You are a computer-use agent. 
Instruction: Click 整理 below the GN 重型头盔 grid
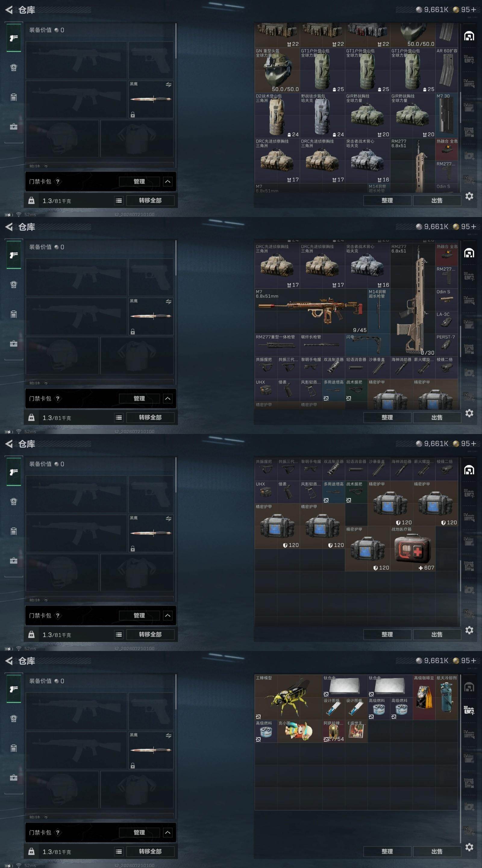click(387, 200)
